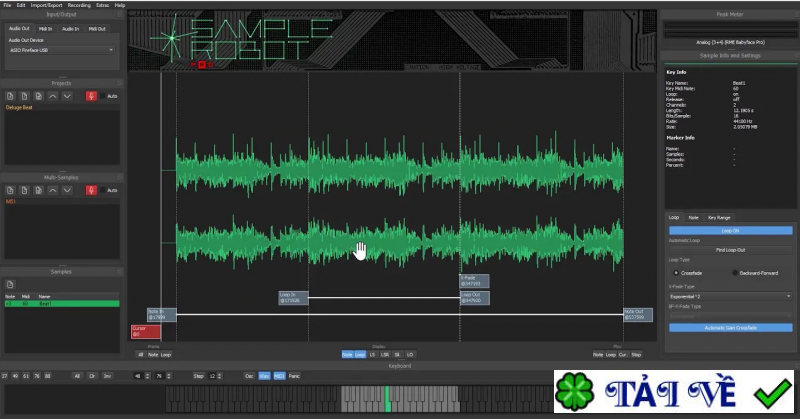This screenshot has width=800, height=419.
Task: Click Play Note button
Action: pyautogui.click(x=598, y=355)
